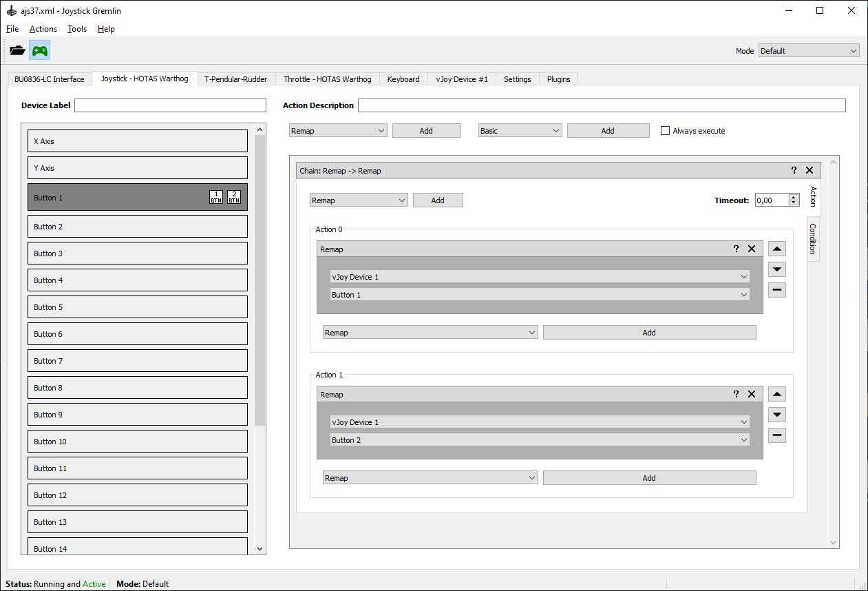Click the Joystick Gremlin title bar icon
The image size is (868, 591).
point(12,11)
